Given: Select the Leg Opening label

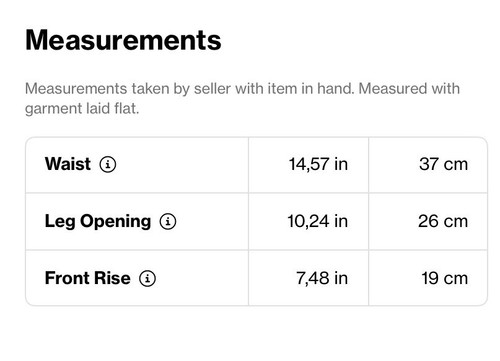Looking at the screenshot, I should coord(98,221).
